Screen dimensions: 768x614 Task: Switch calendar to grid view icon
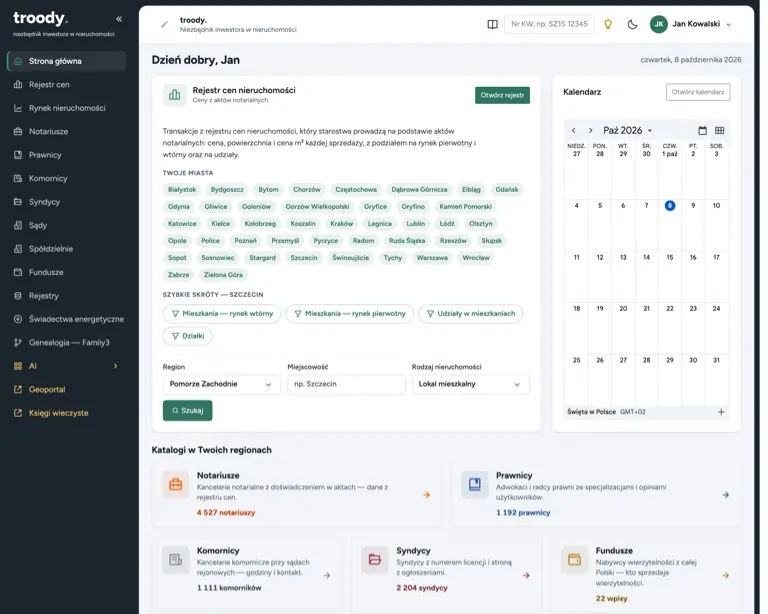(720, 131)
